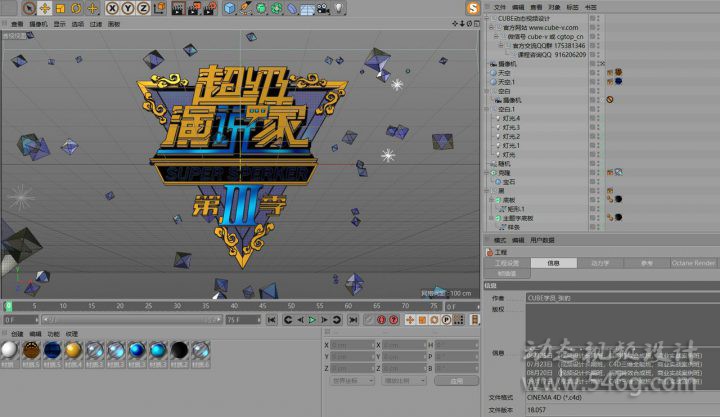Toggle the X axis lock
The image size is (720, 417).
(112, 8)
